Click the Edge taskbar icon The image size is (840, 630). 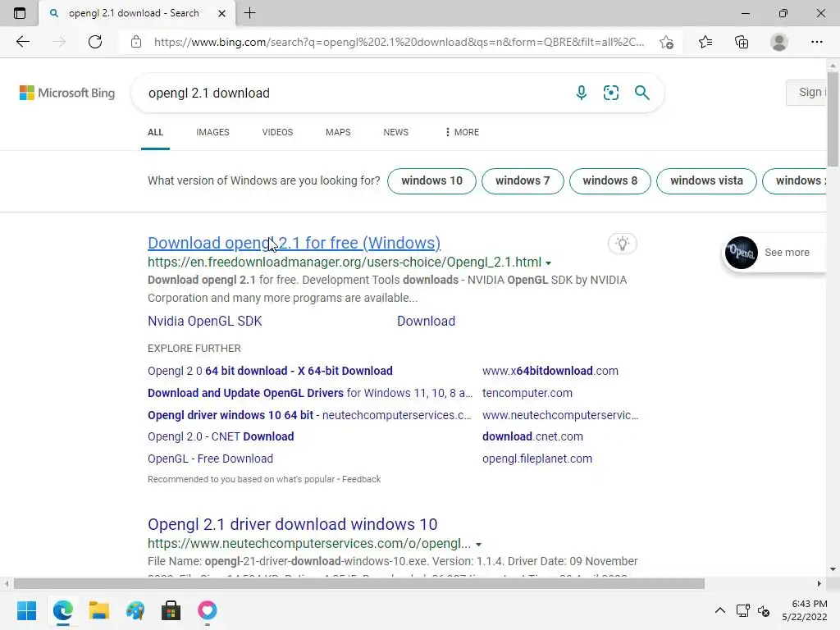(x=63, y=610)
